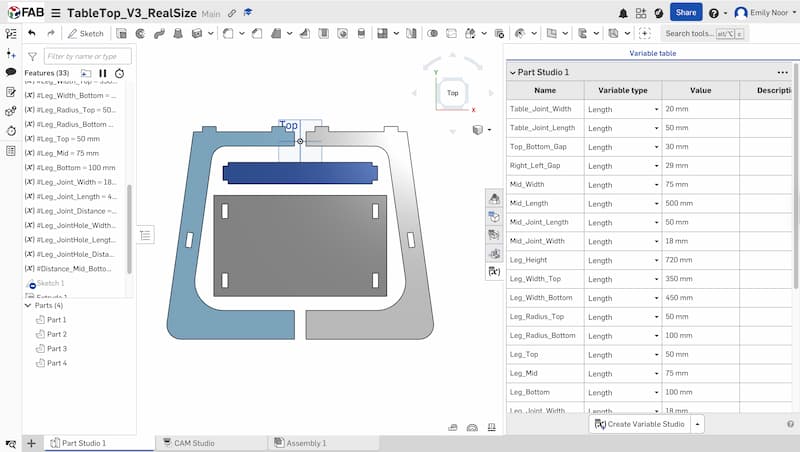Change variable type of Leg_Radius_Top
Viewport: 800px width, 452px height.
click(623, 317)
